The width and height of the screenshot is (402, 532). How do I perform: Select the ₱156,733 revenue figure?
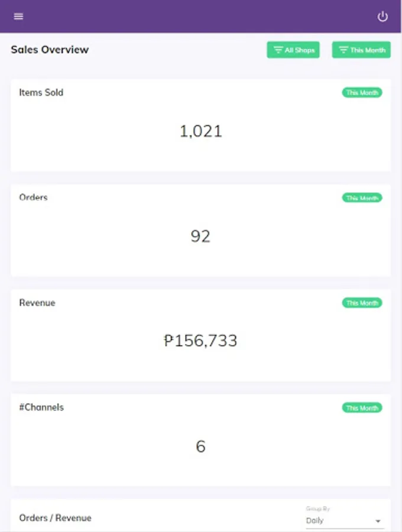coord(200,340)
